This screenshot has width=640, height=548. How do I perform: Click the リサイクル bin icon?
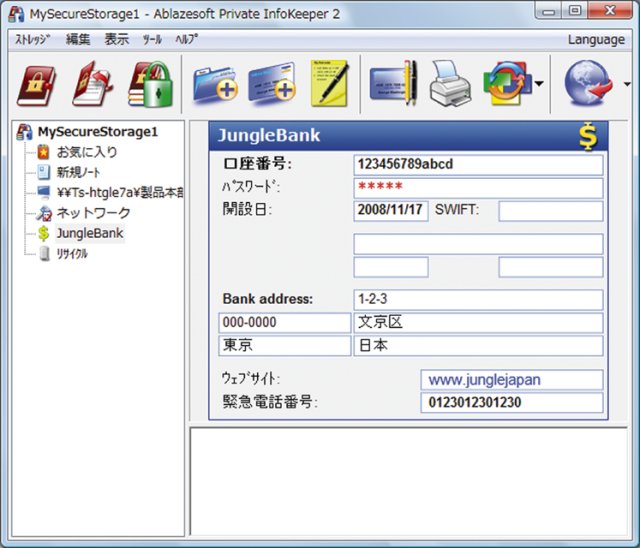[x=44, y=253]
